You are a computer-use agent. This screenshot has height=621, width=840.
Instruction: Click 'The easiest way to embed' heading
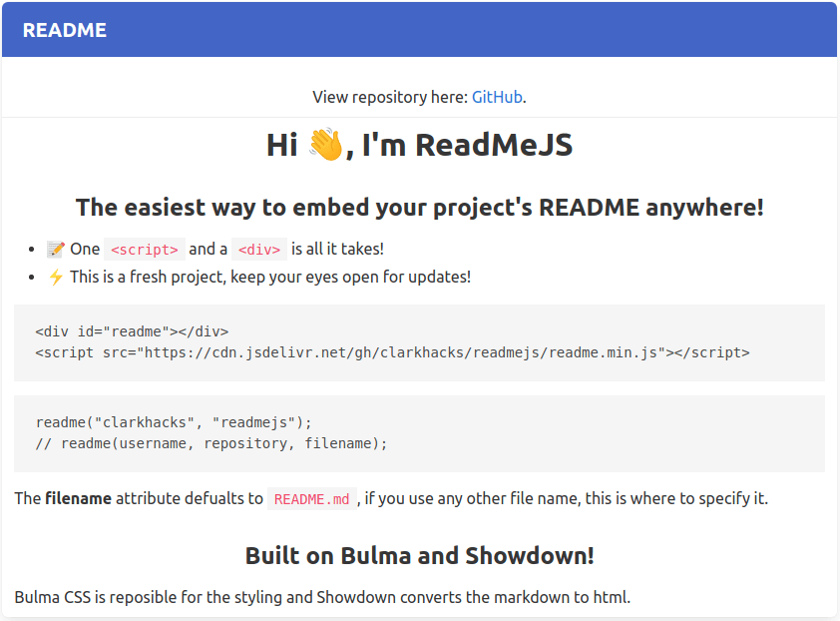click(419, 208)
